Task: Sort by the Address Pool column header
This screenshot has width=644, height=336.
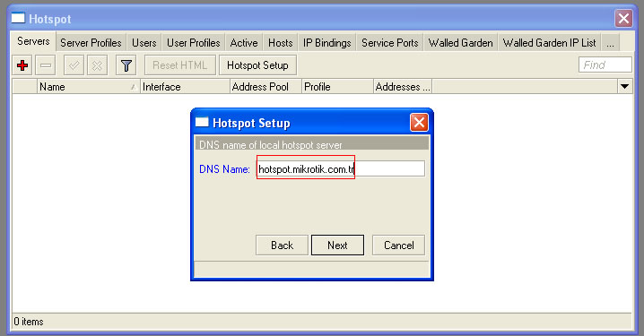Action: [265, 87]
